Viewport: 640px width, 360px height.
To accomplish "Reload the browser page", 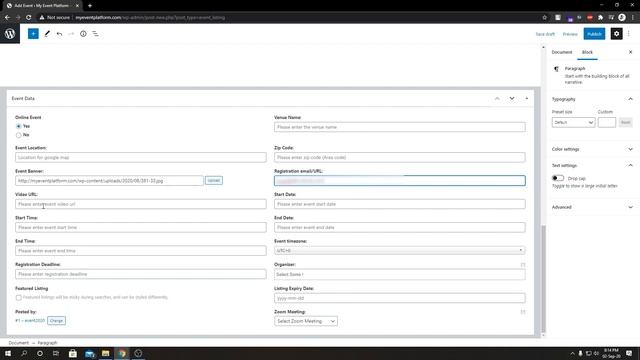I will pos(29,18).
